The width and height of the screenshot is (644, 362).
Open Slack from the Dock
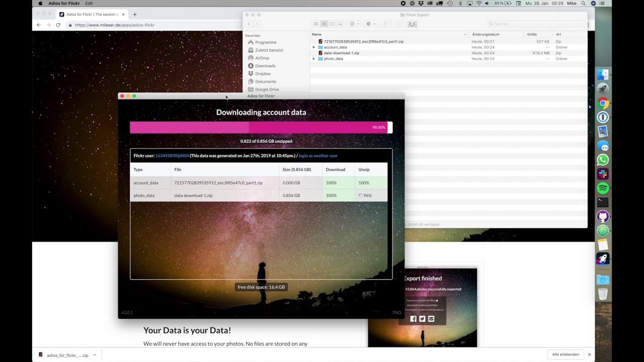[x=603, y=174]
